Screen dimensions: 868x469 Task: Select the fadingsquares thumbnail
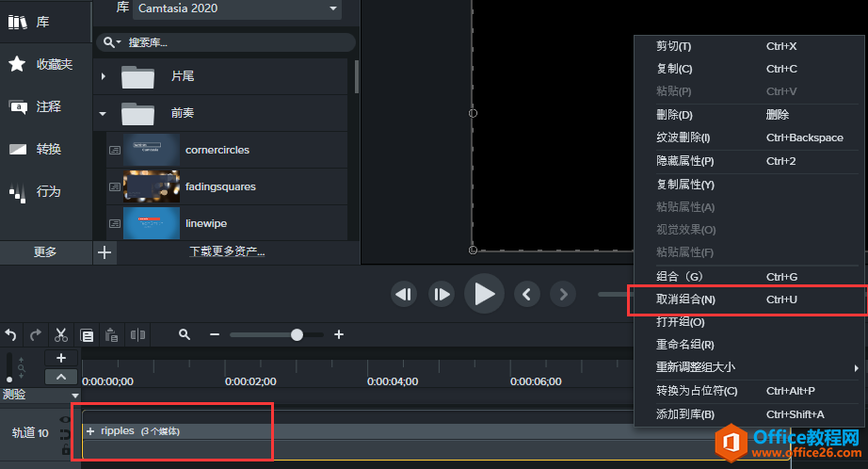tap(152, 186)
